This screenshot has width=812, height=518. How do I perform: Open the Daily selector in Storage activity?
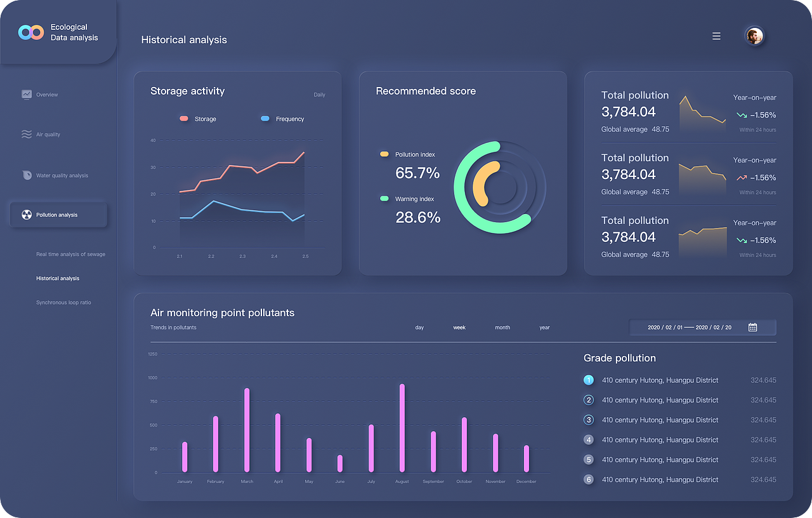click(x=319, y=95)
